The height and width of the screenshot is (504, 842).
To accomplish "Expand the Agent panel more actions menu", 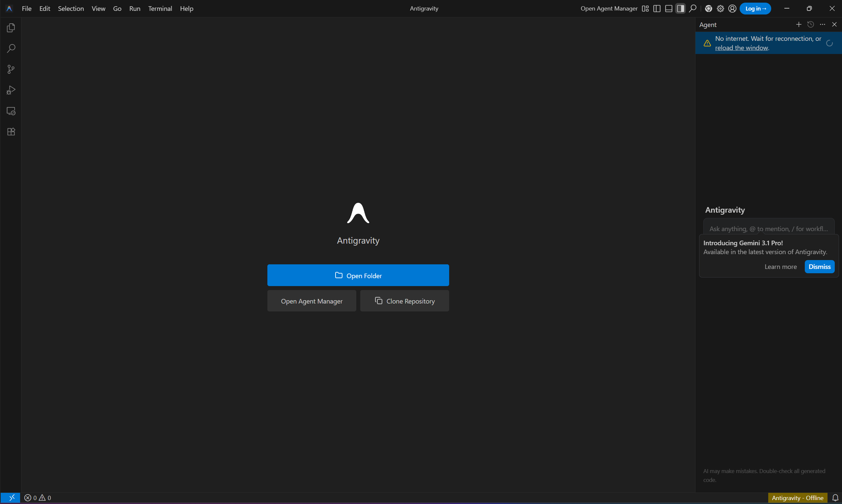I will (822, 24).
